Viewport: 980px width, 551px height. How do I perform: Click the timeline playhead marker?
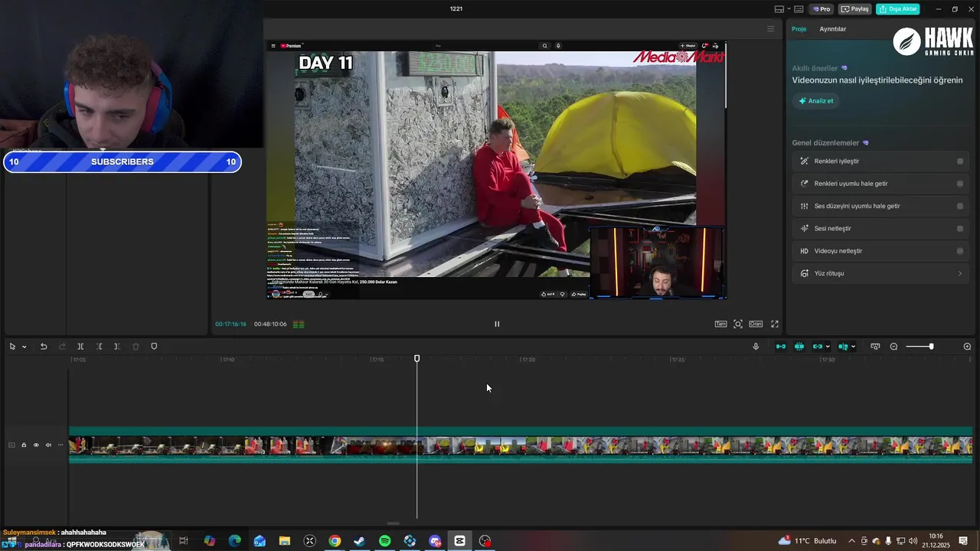tap(417, 358)
